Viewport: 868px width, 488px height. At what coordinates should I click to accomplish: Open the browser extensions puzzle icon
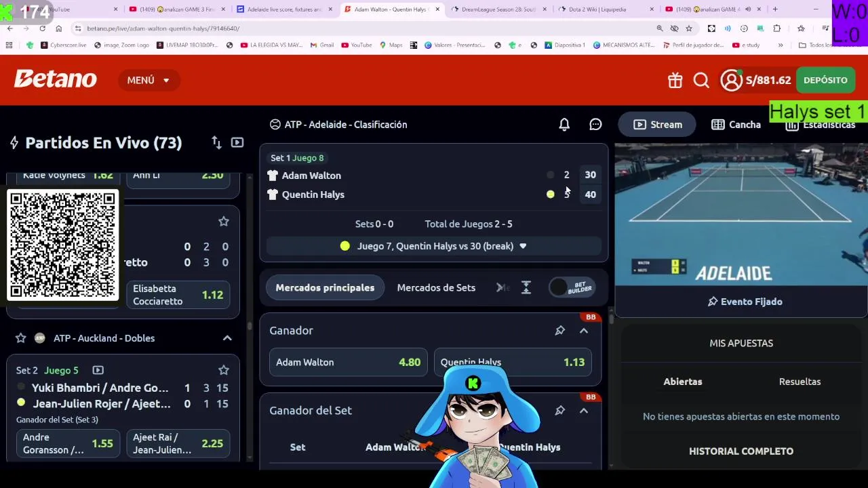click(777, 28)
